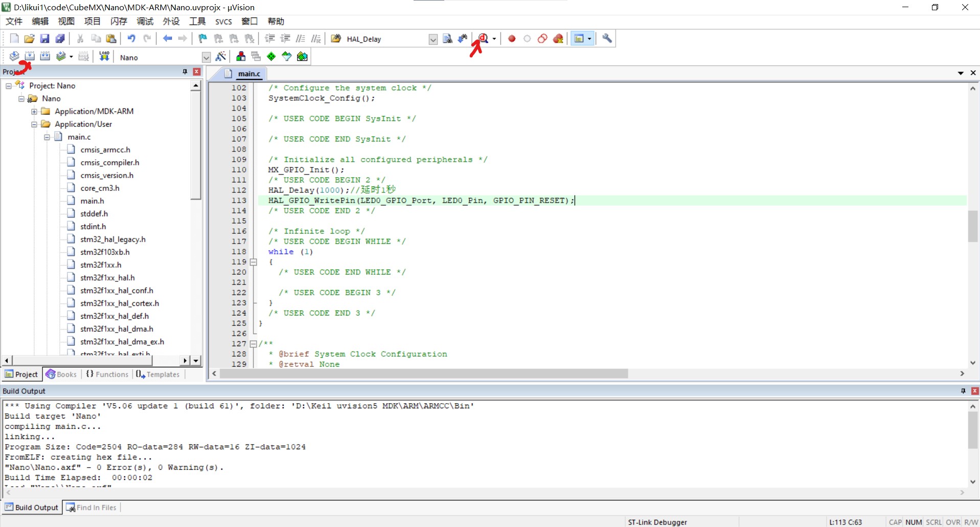Open Select Software Packs icon

pyautogui.click(x=287, y=57)
